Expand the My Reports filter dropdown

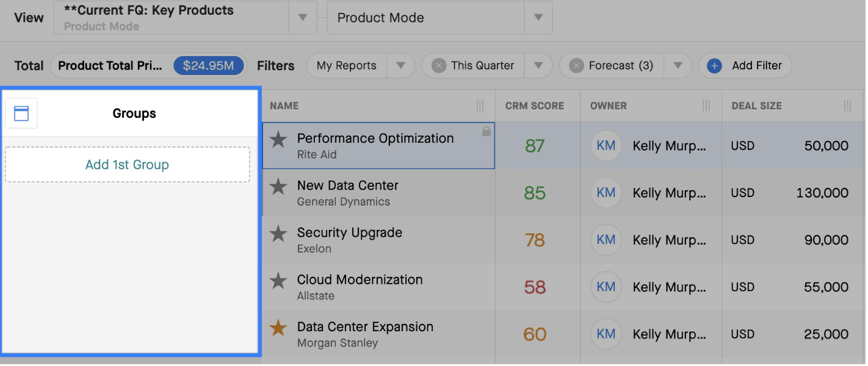coord(400,65)
